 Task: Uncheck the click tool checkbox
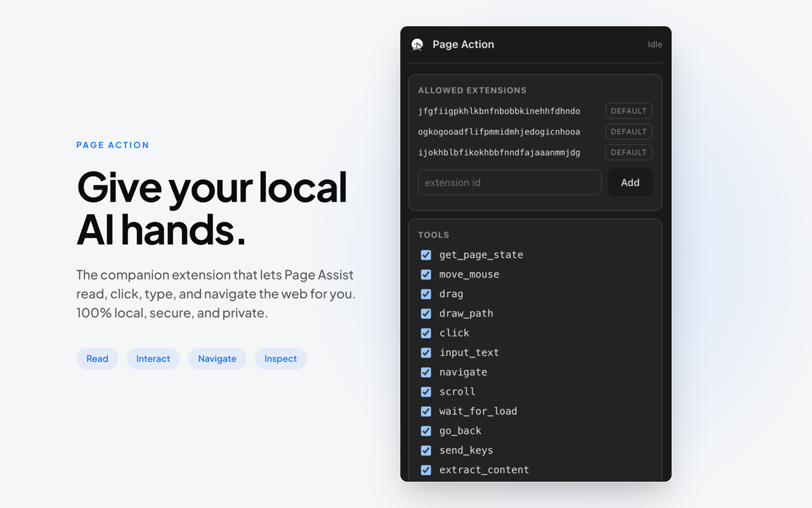tap(426, 333)
